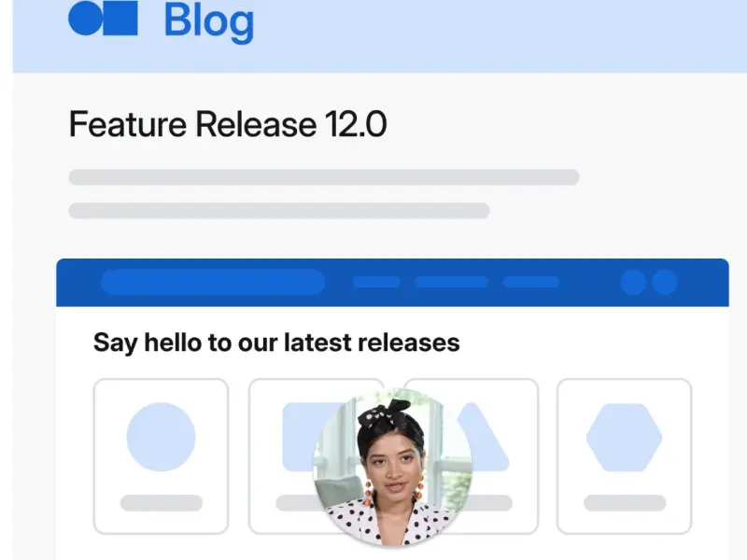The height and width of the screenshot is (560, 747).
Task: Click the rightmost circular icon in blue bar
Action: click(664, 282)
